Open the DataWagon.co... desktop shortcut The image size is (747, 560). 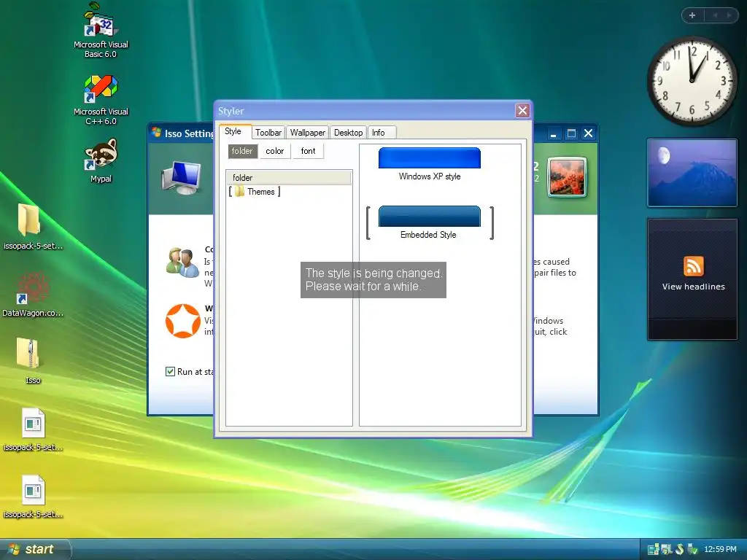pos(32,295)
